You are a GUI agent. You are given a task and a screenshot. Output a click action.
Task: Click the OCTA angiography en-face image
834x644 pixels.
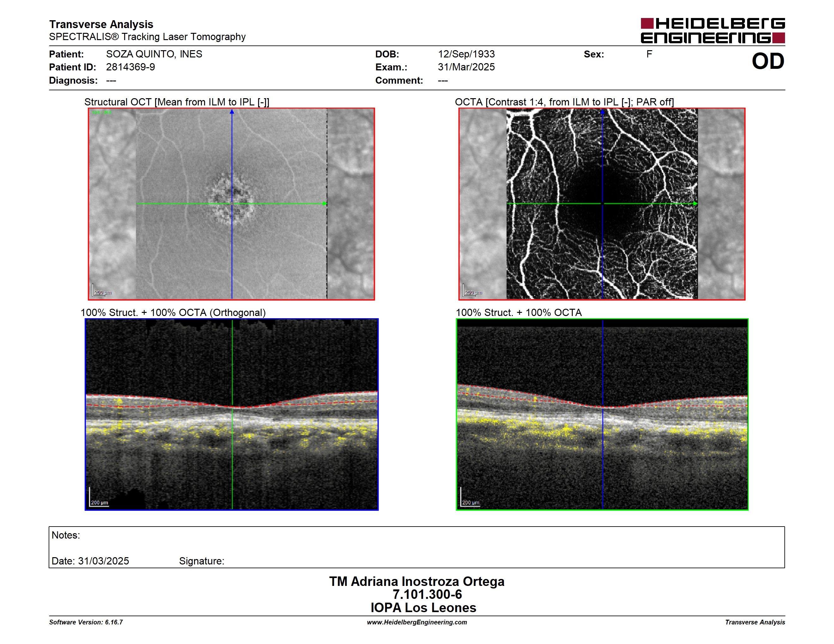pos(602,204)
